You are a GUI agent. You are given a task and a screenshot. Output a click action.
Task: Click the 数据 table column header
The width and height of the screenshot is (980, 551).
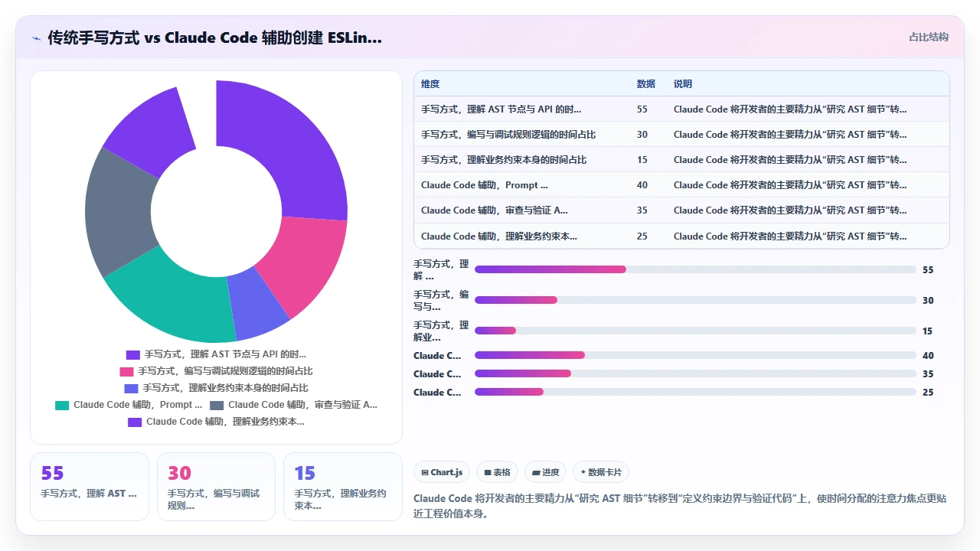pyautogui.click(x=646, y=84)
